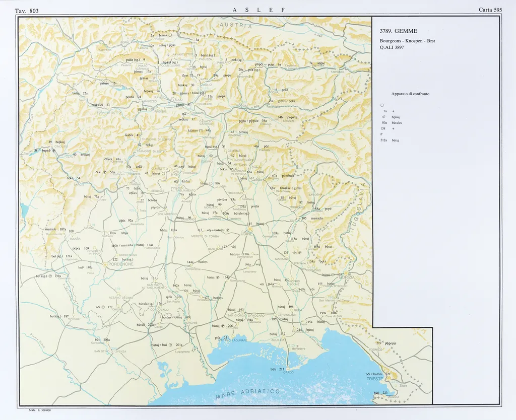The width and height of the screenshot is (516, 420).
Task: Click the map title 3789. GEMME
Action: tap(398, 31)
